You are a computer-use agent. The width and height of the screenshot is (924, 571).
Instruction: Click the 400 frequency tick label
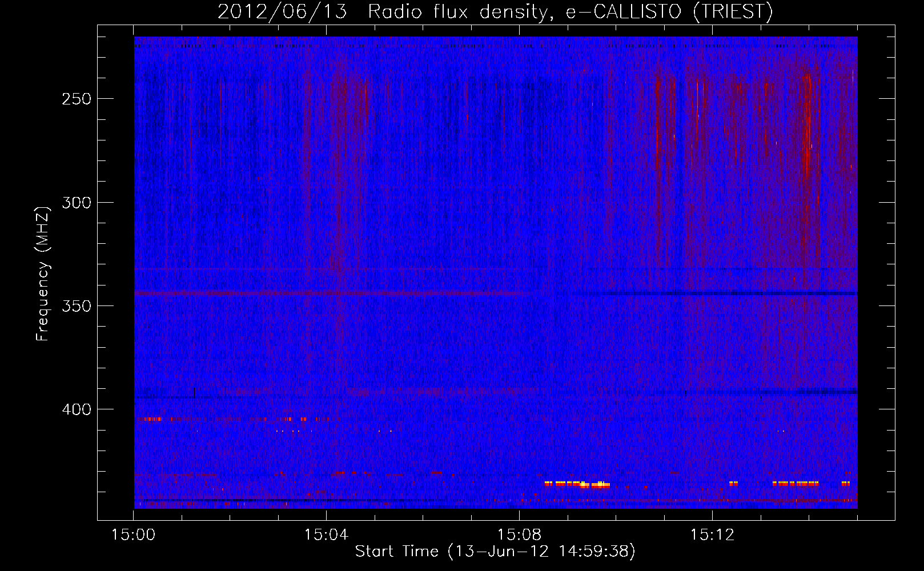(x=77, y=409)
